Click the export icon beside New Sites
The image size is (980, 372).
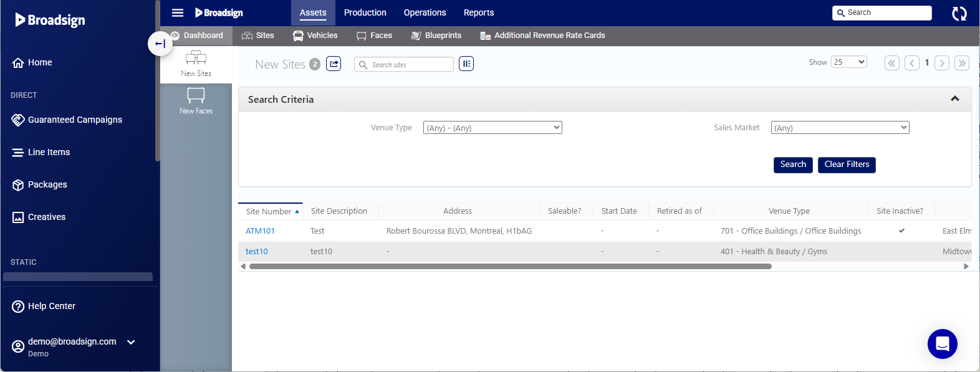tap(334, 64)
